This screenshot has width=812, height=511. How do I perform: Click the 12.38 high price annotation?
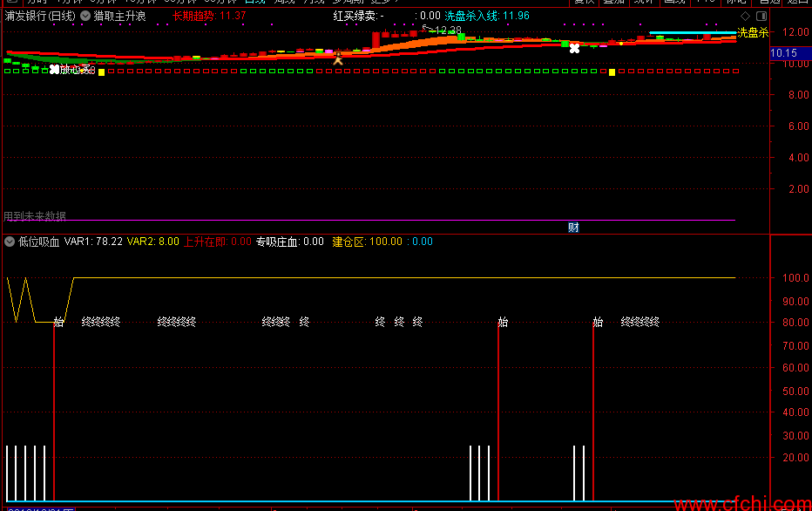(x=448, y=30)
